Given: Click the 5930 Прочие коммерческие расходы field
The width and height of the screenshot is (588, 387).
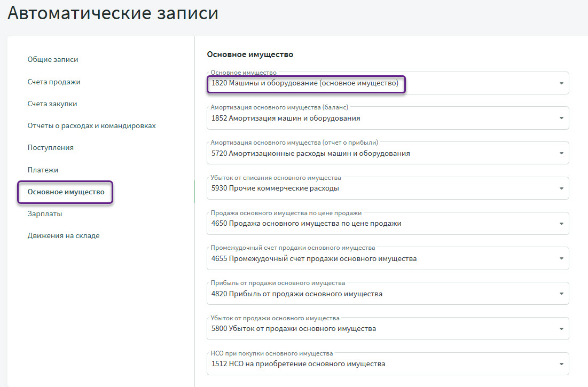Looking at the screenshot, I should [x=374, y=188].
